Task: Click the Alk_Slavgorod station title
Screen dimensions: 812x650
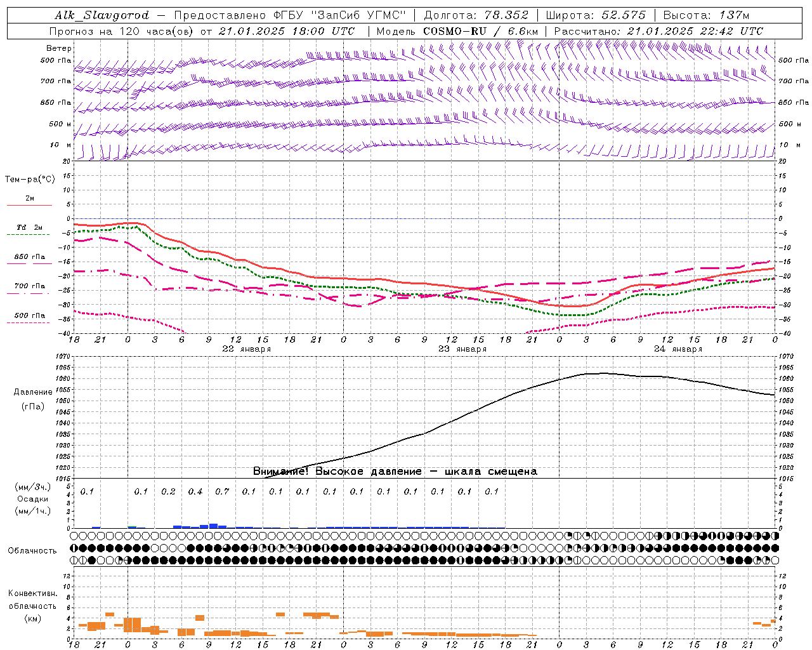Action: [102, 15]
